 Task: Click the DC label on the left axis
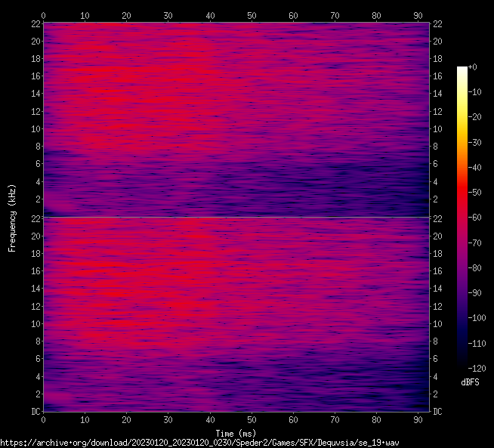[x=35, y=411]
